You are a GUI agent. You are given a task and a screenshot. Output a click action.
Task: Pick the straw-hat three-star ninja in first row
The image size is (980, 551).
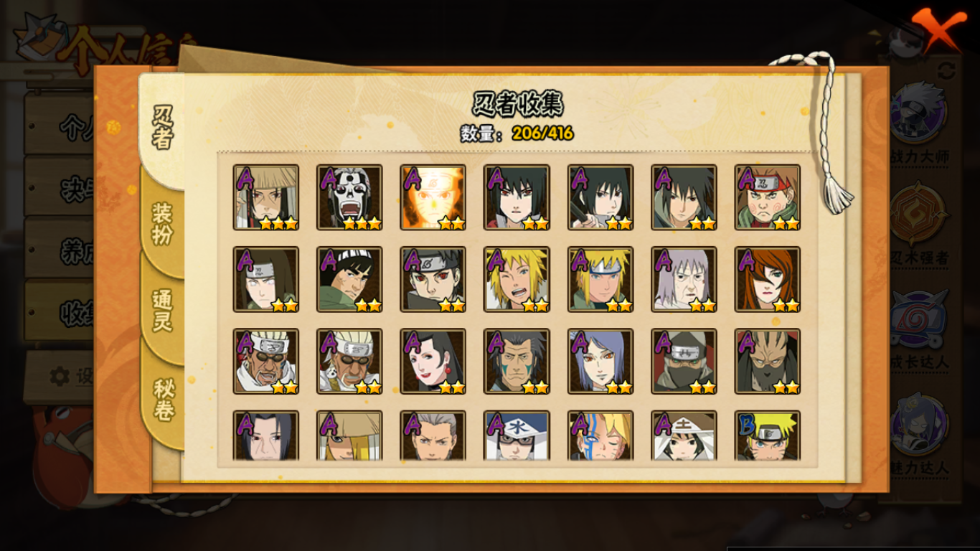coord(265,197)
